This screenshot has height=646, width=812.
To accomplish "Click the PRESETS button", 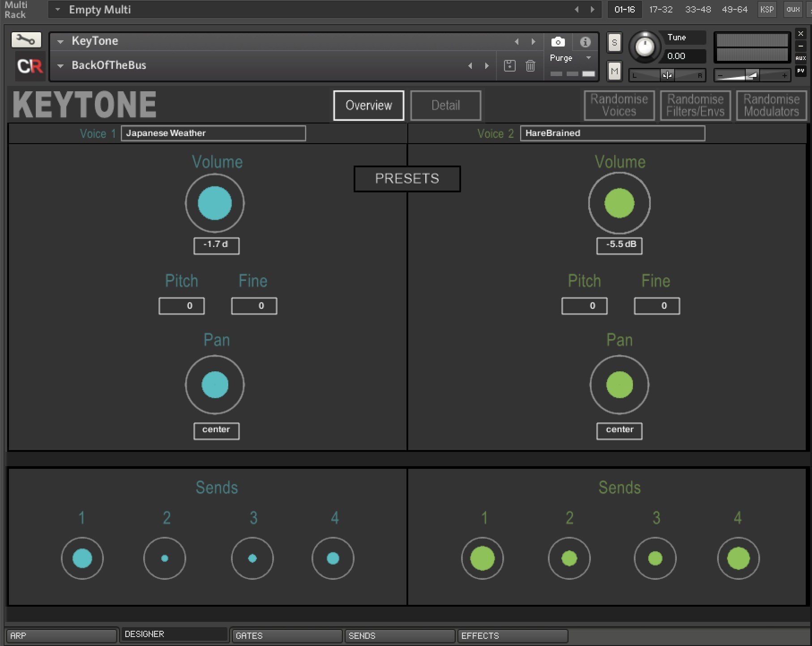I will click(x=407, y=179).
